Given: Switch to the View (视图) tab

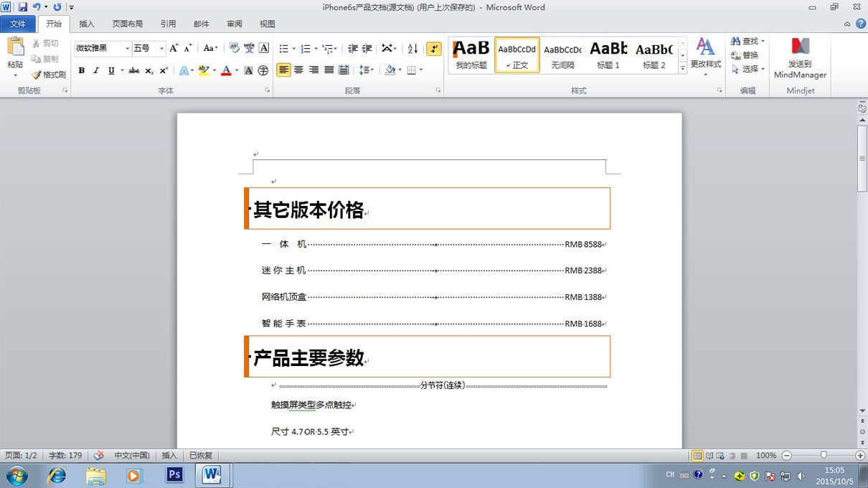Looking at the screenshot, I should tap(268, 24).
